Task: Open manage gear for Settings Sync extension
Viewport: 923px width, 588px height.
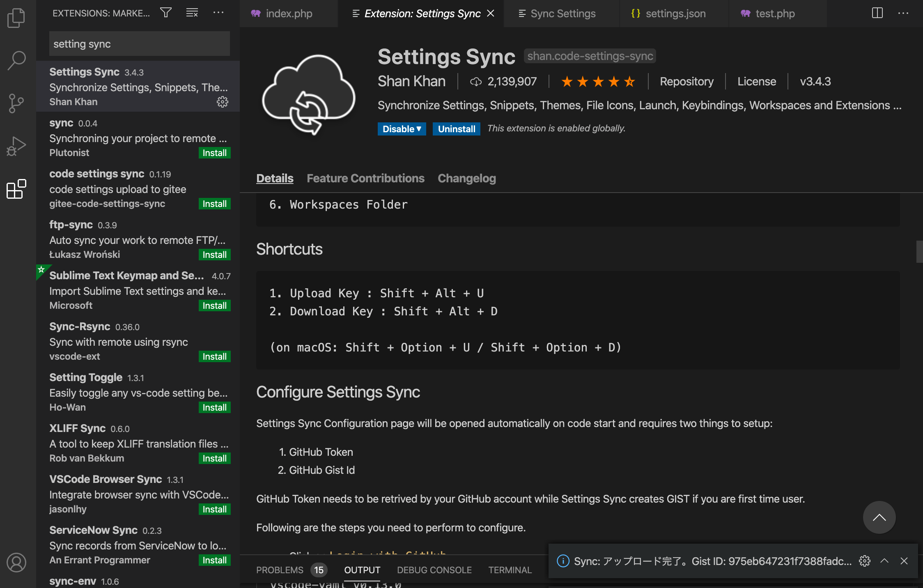Action: pyautogui.click(x=222, y=102)
